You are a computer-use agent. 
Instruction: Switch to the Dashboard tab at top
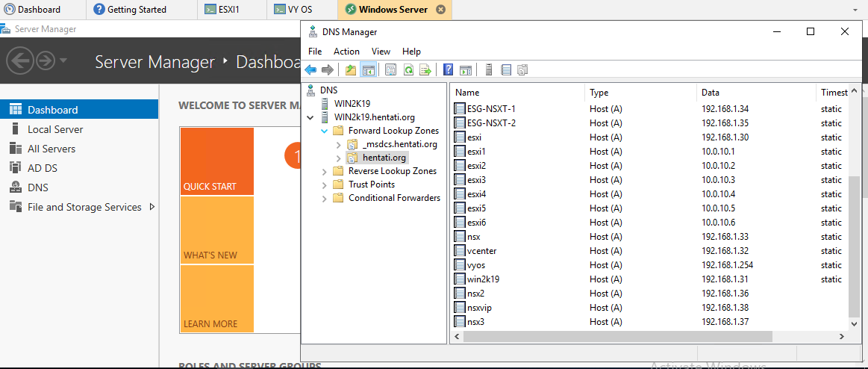coord(43,10)
